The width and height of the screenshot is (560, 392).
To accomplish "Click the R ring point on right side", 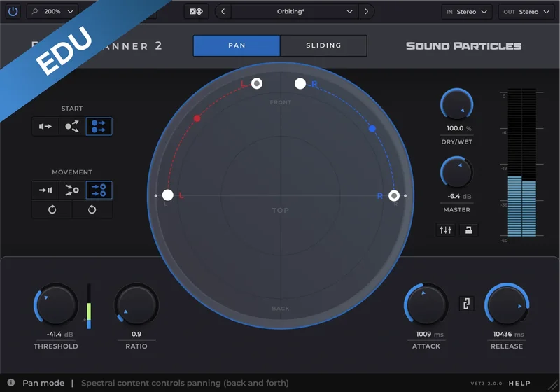I will pos(394,195).
